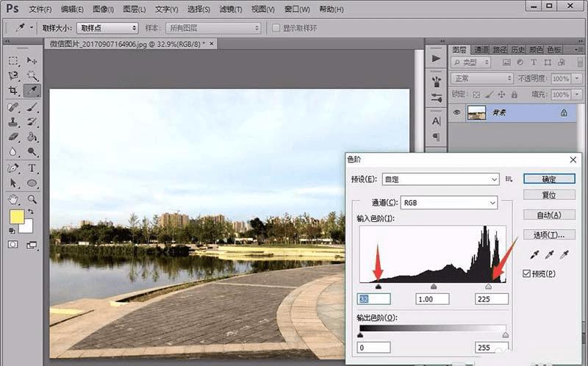Click the black point eyedropper in Levels
This screenshot has width=588, height=366.
point(536,254)
